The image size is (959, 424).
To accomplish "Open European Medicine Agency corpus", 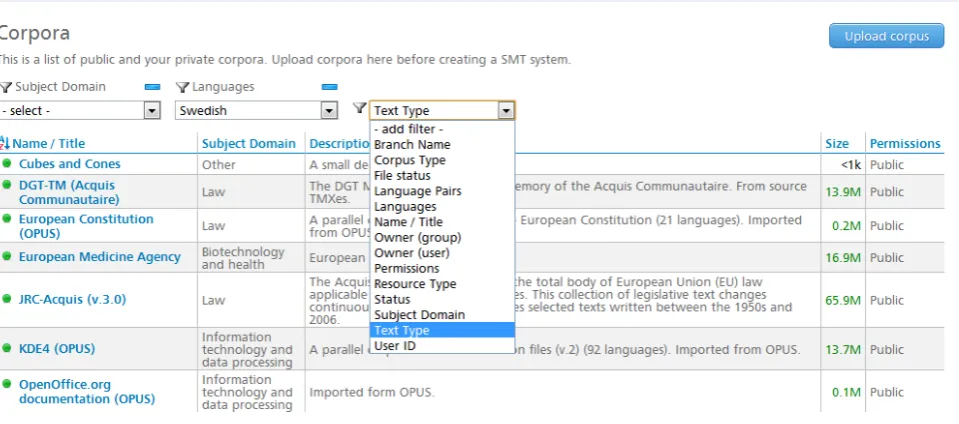I will click(x=100, y=257).
